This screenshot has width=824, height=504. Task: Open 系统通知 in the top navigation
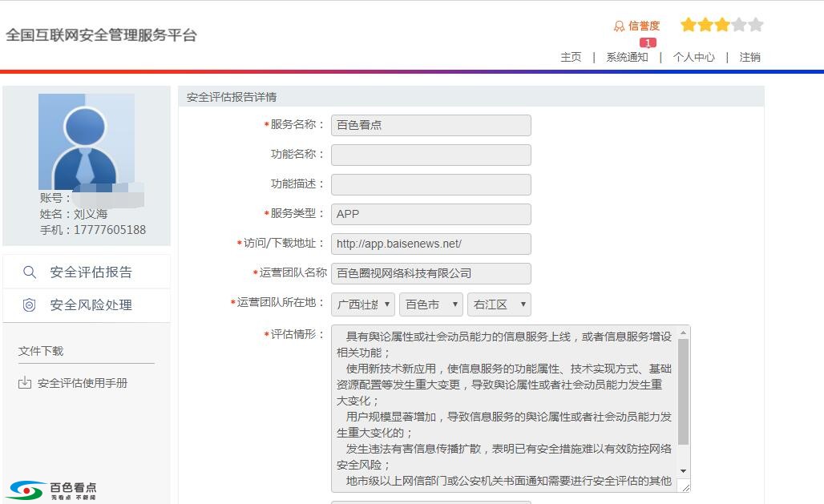[x=627, y=57]
